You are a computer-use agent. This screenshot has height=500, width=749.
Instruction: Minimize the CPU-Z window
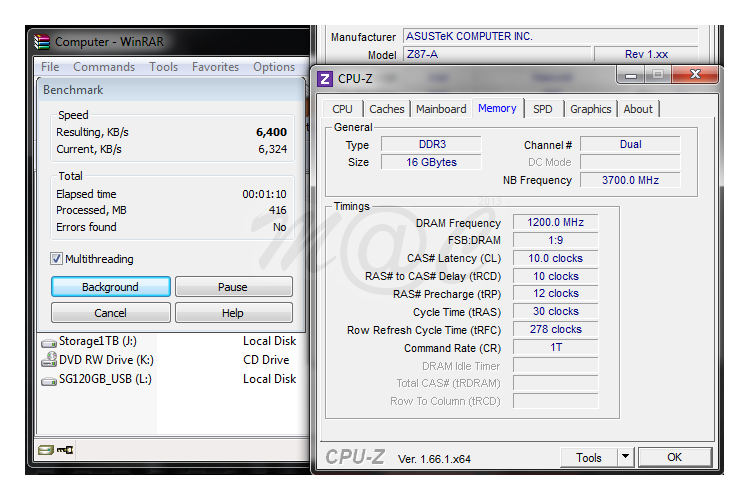[x=631, y=75]
